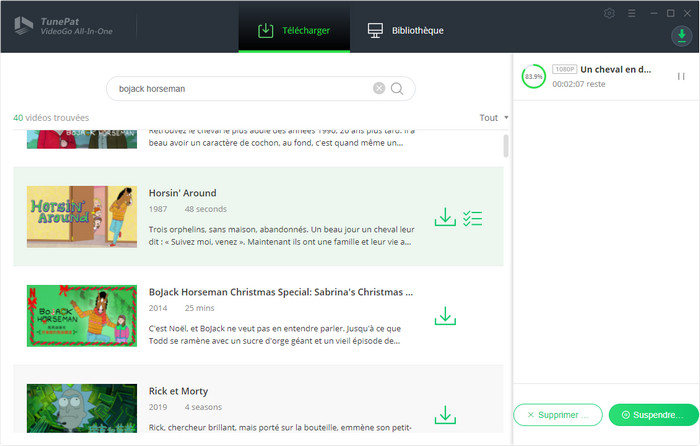Screen dimensions: 700x446
Task: Click the TunePat VideoGo logo
Action: 63,26
